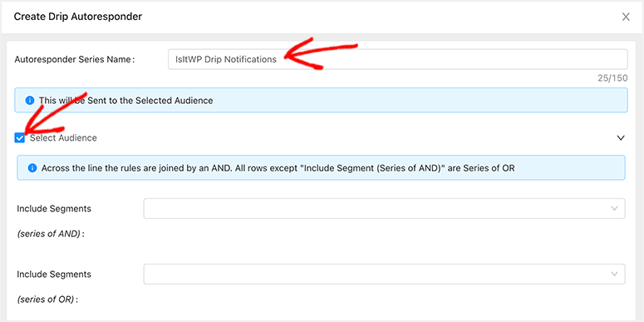Click the Create Drip Autoresponder title
This screenshot has width=644, height=322.
point(78,17)
